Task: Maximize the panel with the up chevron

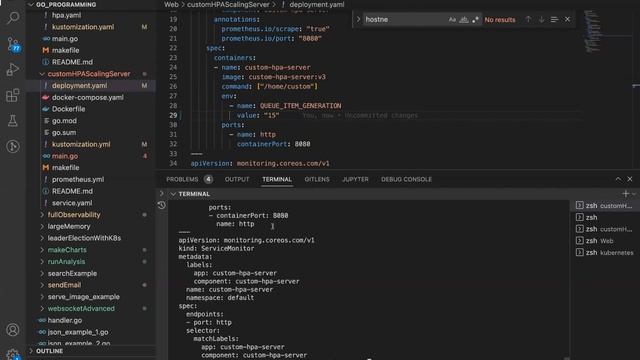Action: coord(618,179)
